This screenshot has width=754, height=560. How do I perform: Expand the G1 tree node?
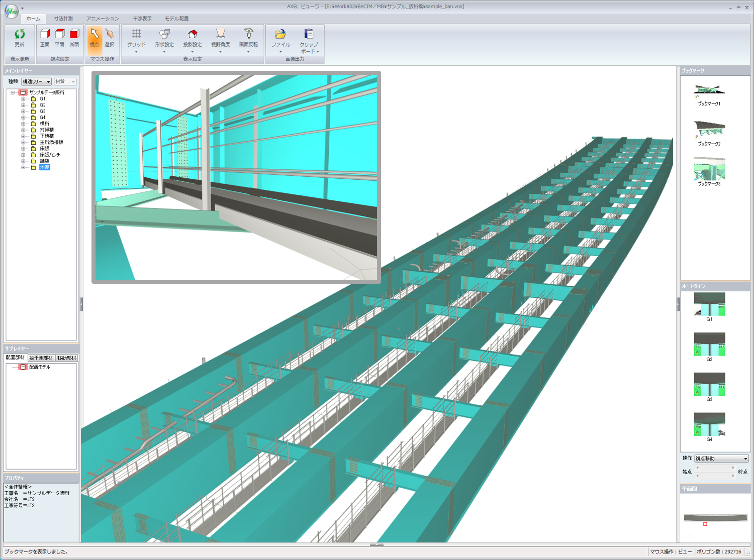23,99
